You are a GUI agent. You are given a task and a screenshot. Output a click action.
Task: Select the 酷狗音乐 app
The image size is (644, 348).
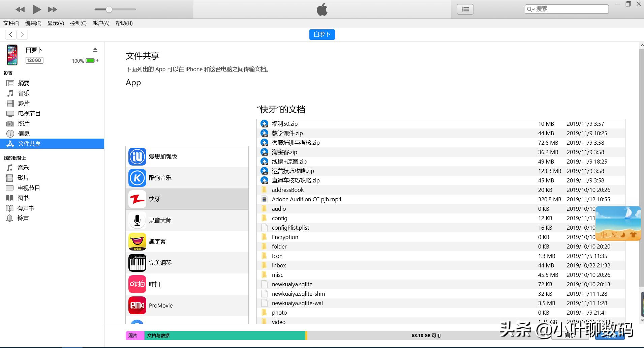point(160,178)
